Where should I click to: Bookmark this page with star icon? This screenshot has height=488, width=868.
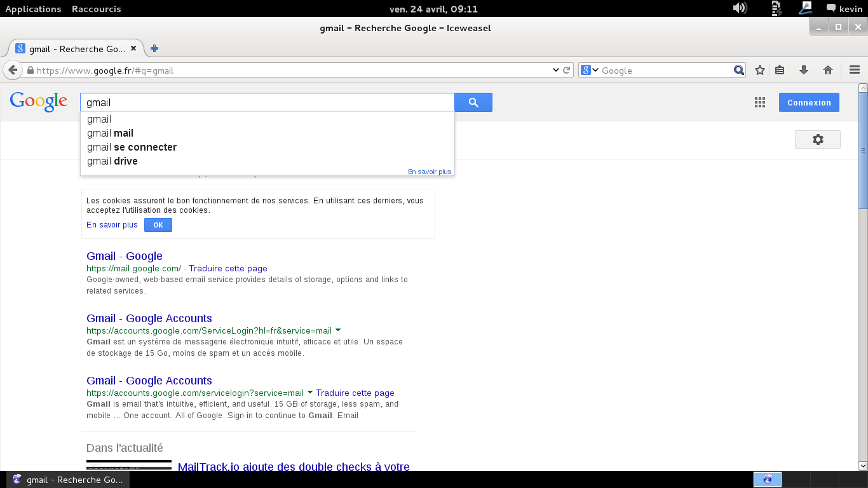pyautogui.click(x=759, y=71)
